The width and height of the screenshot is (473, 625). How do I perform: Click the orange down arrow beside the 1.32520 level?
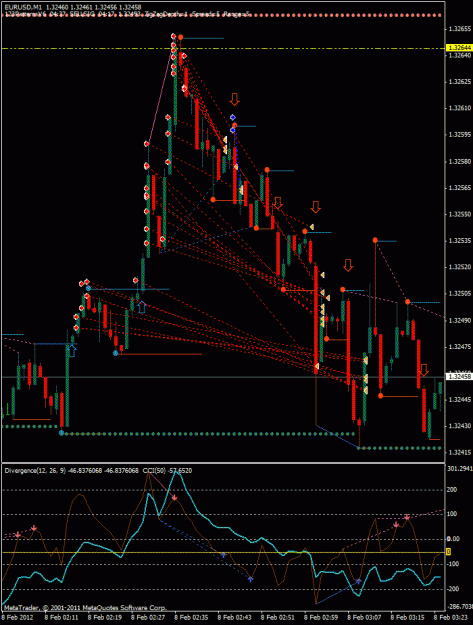click(x=348, y=265)
